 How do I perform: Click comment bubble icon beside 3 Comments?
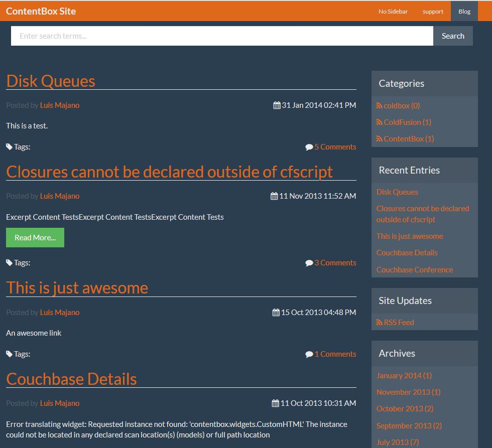(309, 263)
